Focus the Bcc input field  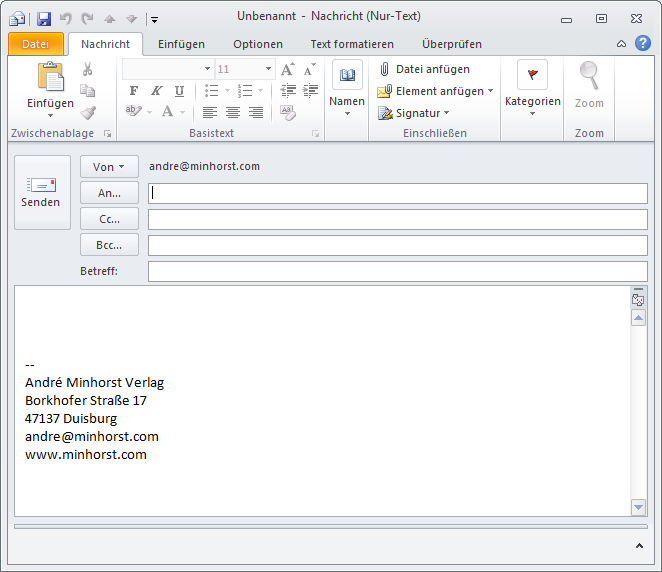(x=398, y=246)
